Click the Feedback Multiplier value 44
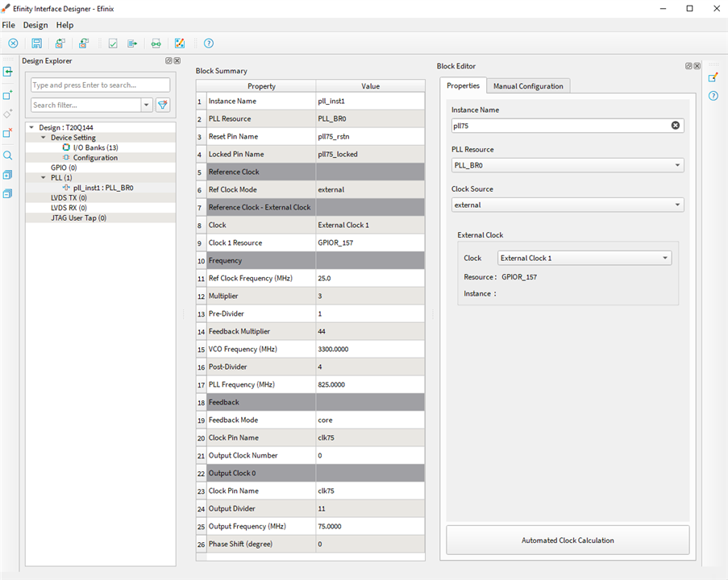Viewport: 728px width, 580px height. point(370,331)
